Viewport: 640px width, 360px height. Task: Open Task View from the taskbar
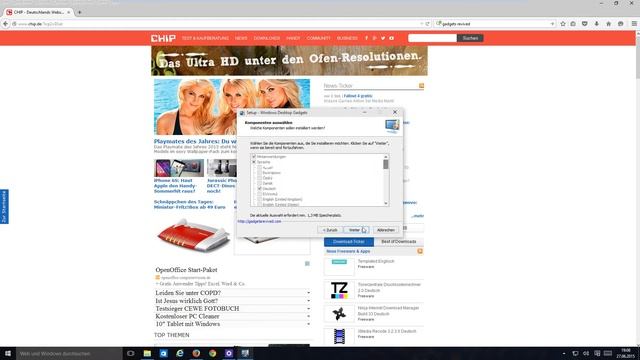(131, 353)
